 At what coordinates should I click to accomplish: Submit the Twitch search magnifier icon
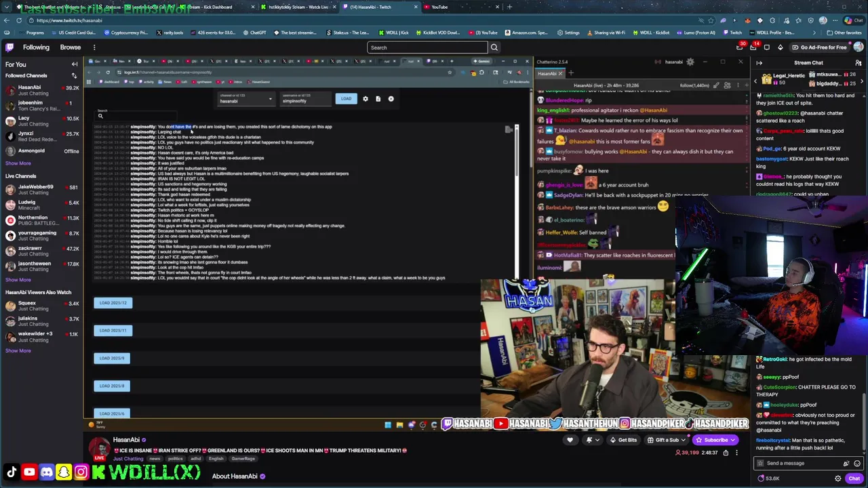pyautogui.click(x=494, y=47)
